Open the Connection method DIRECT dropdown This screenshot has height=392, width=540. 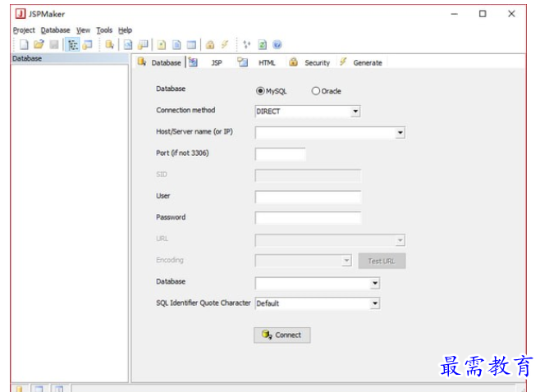coord(355,112)
